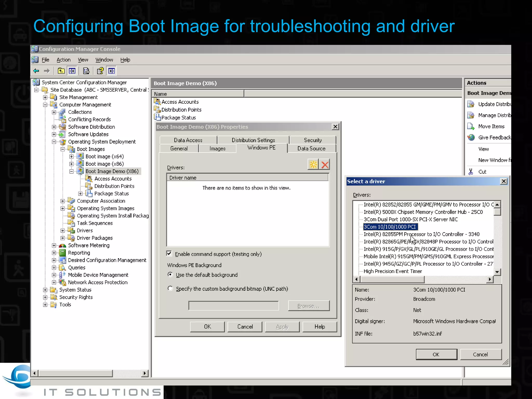This screenshot has width=532, height=399.
Task: Click the Collections icon in tree
Action: coord(62,112)
